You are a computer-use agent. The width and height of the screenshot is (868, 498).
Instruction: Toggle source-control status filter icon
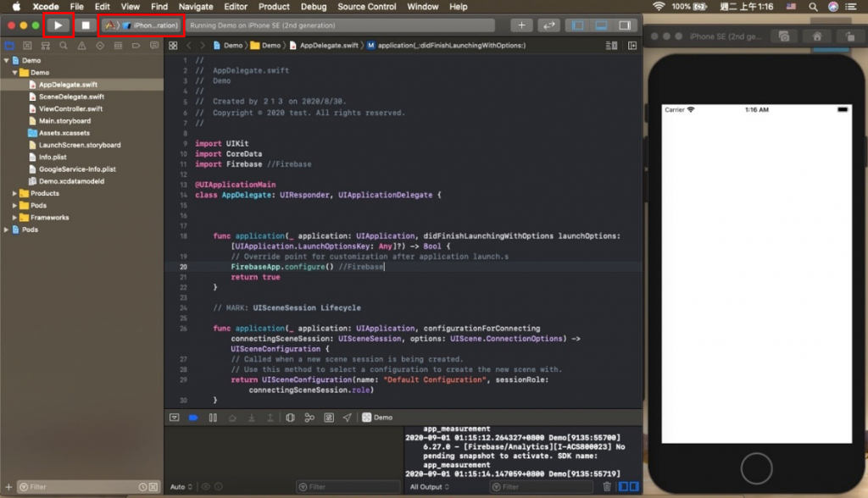click(x=153, y=487)
